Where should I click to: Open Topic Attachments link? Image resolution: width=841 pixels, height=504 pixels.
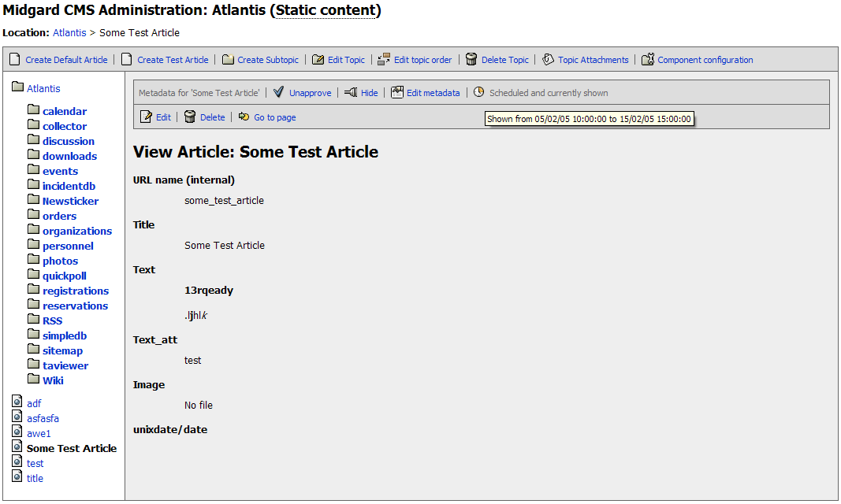point(594,60)
